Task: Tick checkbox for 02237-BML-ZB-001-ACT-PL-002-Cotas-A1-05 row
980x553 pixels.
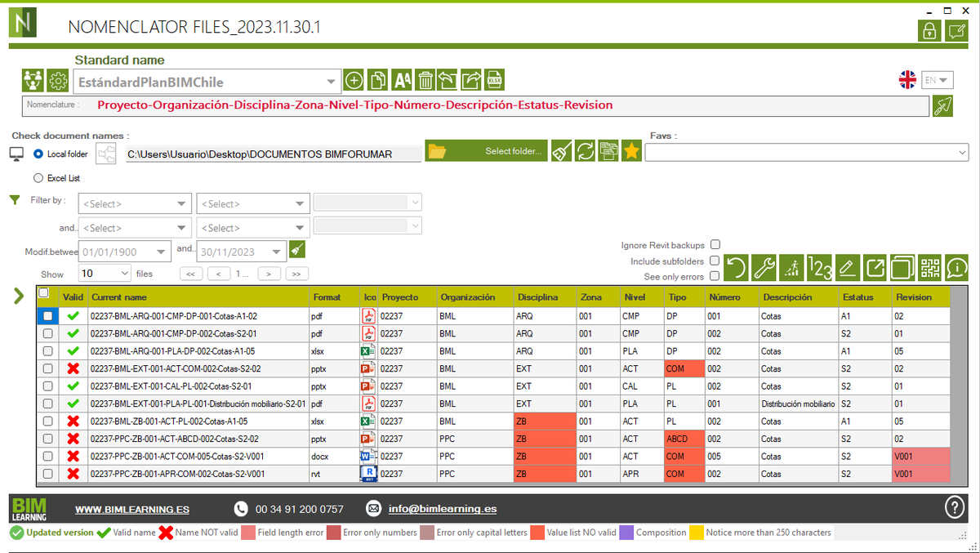Action: pyautogui.click(x=48, y=421)
